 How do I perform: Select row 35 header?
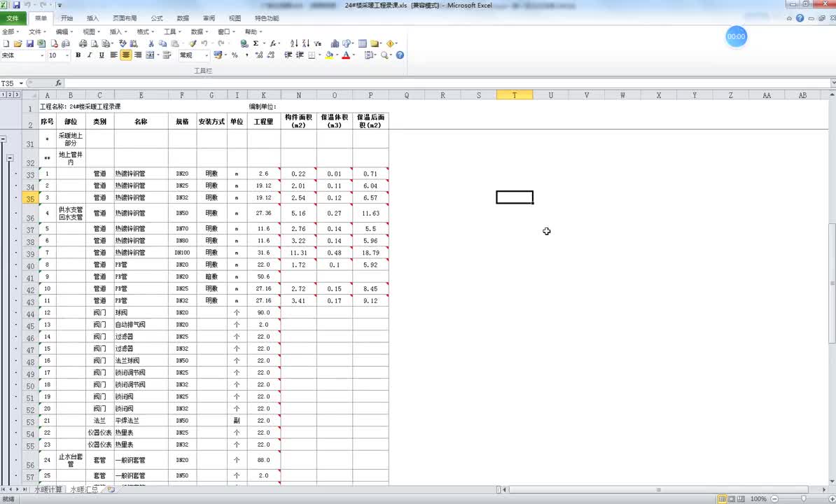click(x=30, y=199)
